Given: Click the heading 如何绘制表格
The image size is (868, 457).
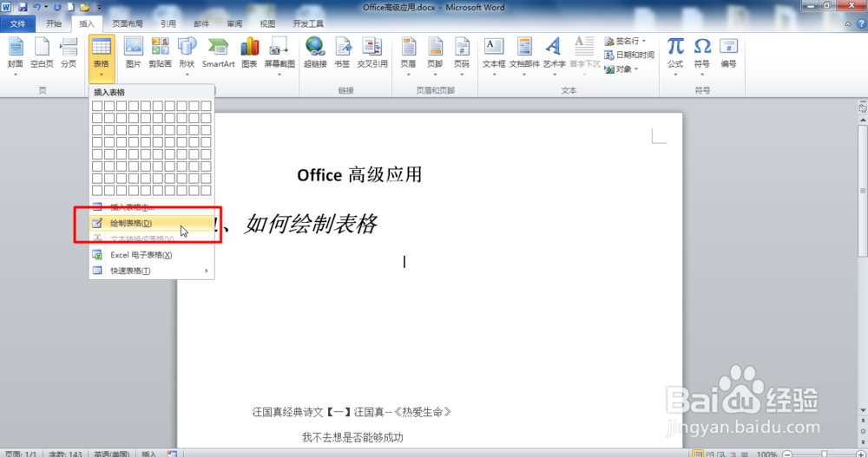Looking at the screenshot, I should pyautogui.click(x=311, y=224).
